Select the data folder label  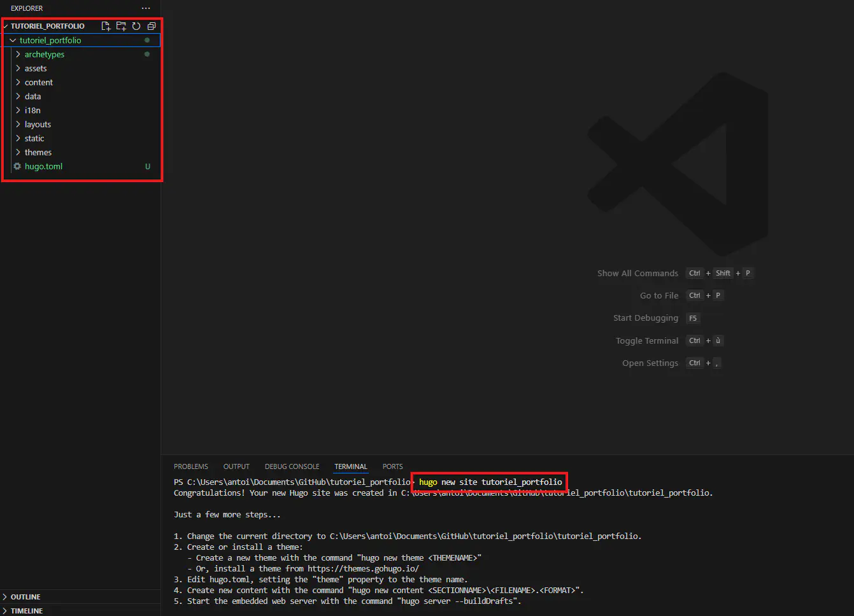coord(32,96)
